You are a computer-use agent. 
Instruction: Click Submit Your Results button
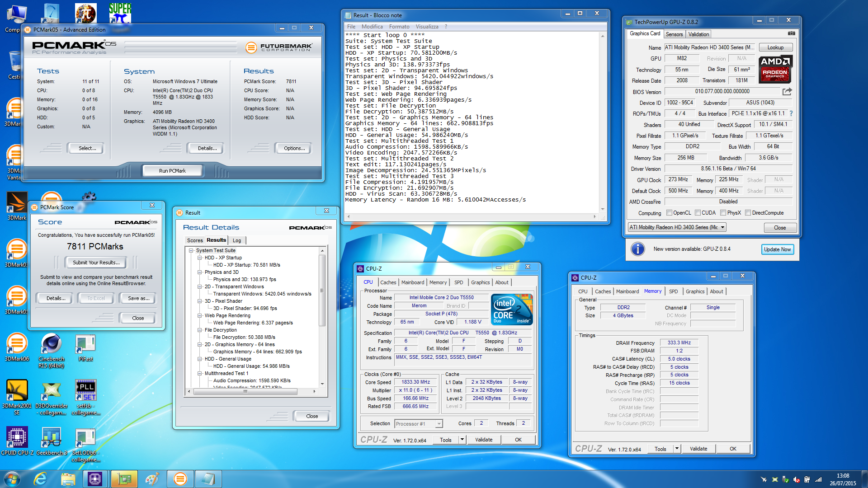pyautogui.click(x=96, y=263)
